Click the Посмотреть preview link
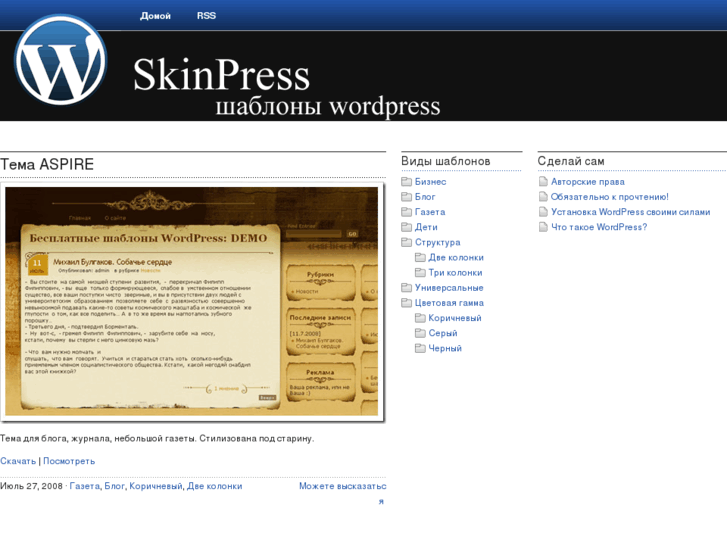The height and width of the screenshot is (545, 727). click(x=69, y=461)
